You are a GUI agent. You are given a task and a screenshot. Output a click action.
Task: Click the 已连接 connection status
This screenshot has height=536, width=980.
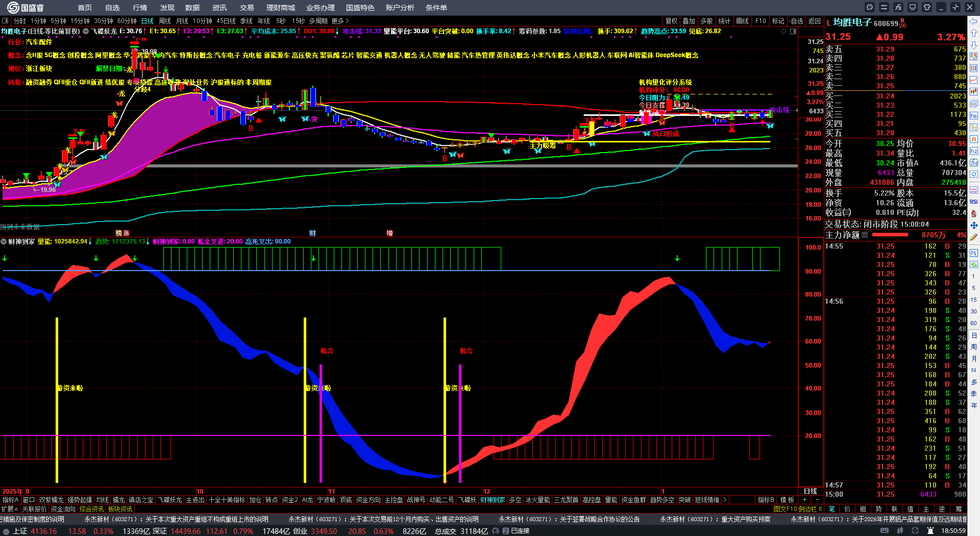(520, 531)
